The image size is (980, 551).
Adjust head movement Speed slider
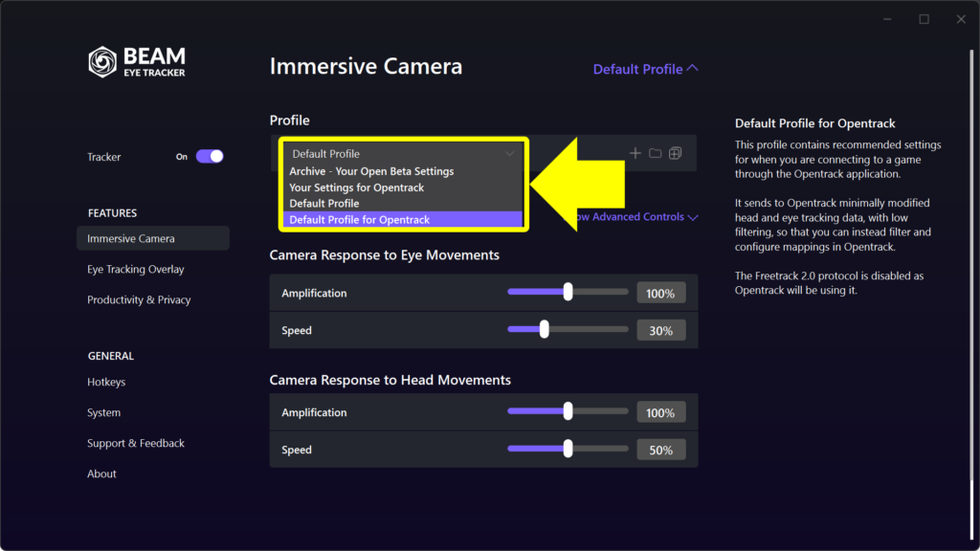pos(568,449)
